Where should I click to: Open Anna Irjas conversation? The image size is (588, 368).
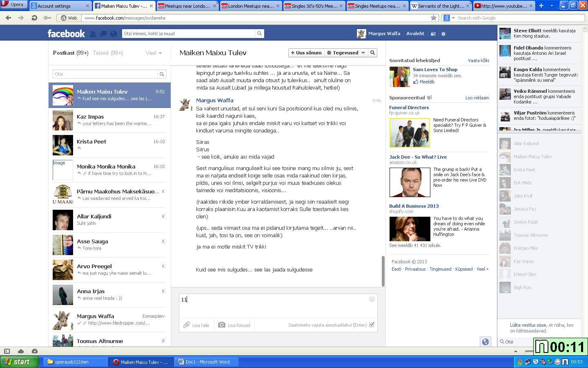tap(109, 294)
